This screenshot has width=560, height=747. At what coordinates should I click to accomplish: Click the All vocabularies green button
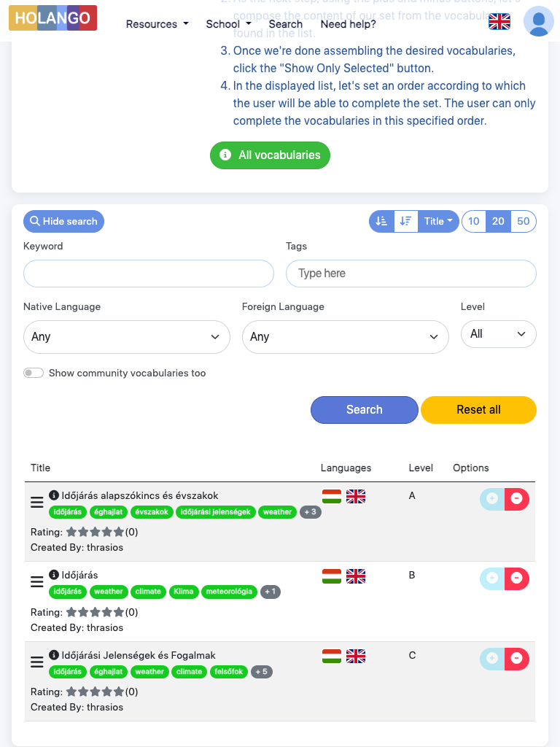[270, 155]
